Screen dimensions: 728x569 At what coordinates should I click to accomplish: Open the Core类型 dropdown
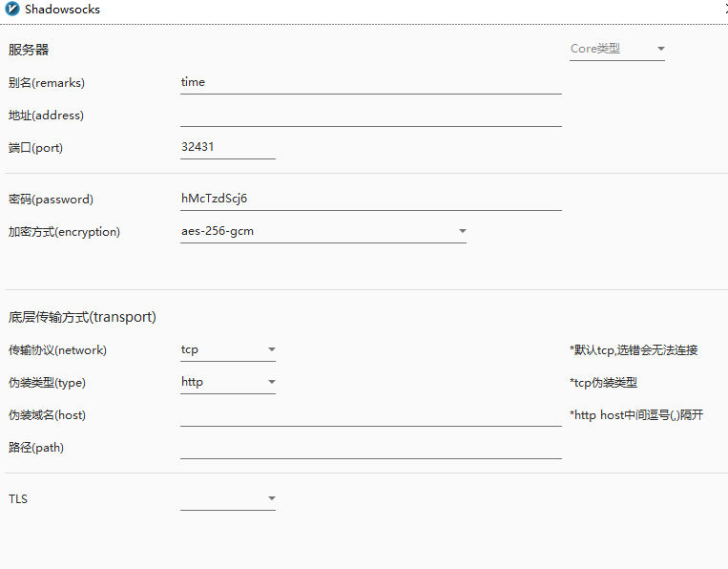tap(617, 49)
